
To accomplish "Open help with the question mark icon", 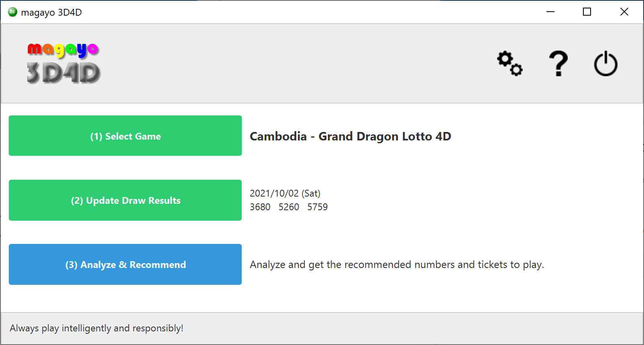I will pyautogui.click(x=558, y=63).
